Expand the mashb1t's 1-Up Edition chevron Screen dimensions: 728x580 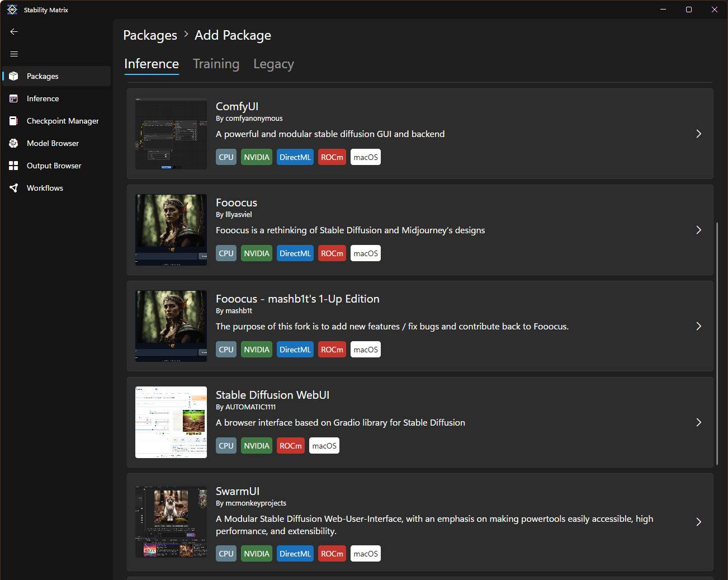[699, 326]
